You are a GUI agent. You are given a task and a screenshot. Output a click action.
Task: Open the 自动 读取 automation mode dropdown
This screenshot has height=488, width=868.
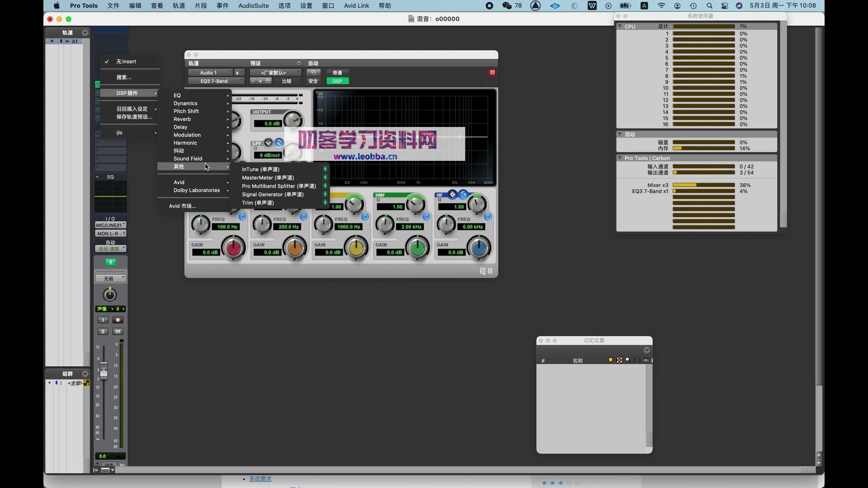tap(110, 249)
